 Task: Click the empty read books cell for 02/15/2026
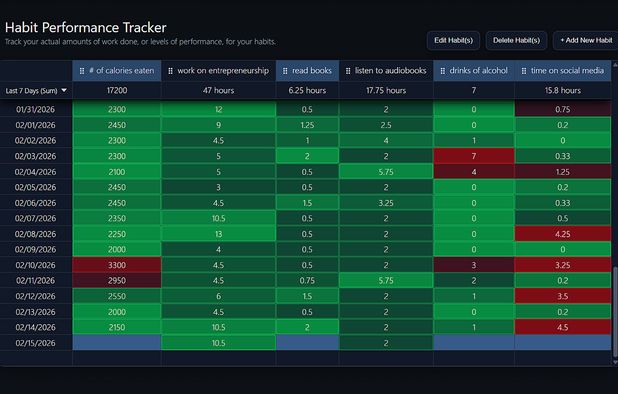(307, 343)
